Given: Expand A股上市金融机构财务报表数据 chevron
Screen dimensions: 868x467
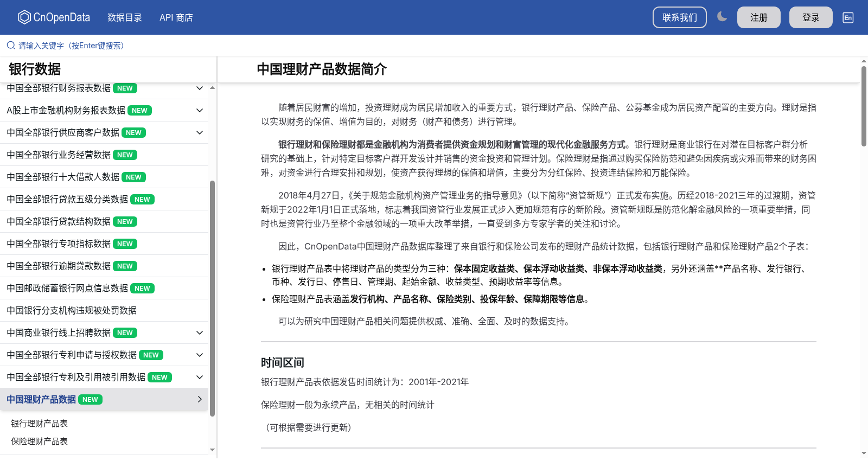Looking at the screenshot, I should point(200,110).
